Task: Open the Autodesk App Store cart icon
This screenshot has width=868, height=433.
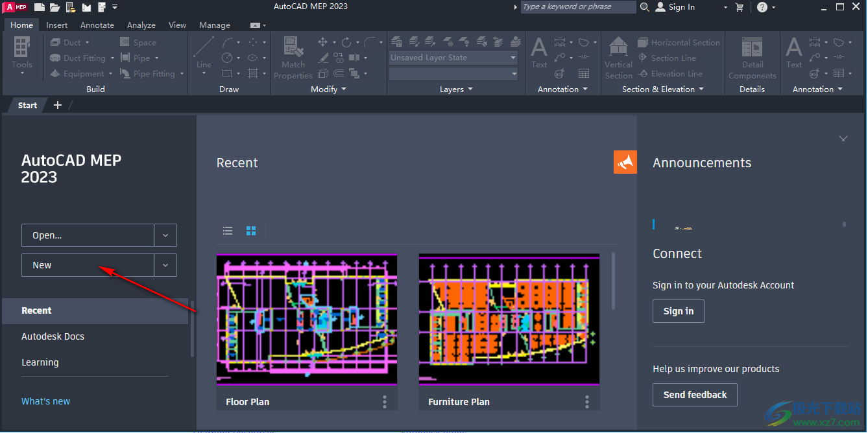Action: [740, 7]
